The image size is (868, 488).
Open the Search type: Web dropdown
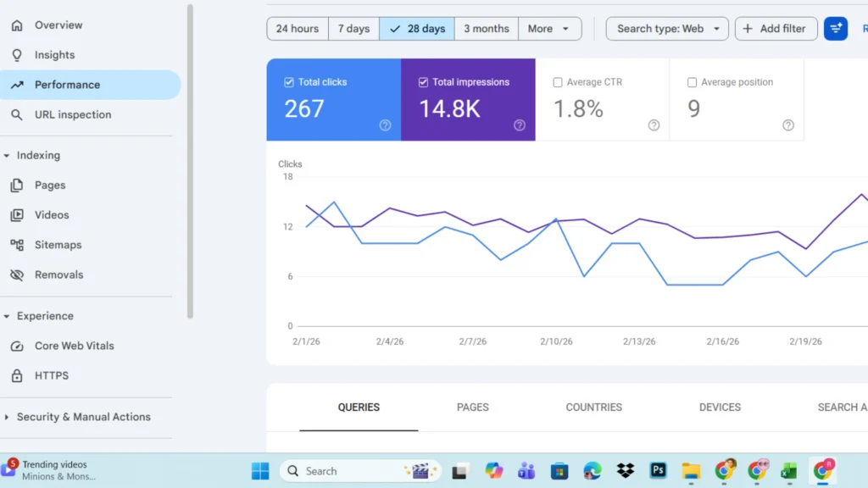(667, 28)
